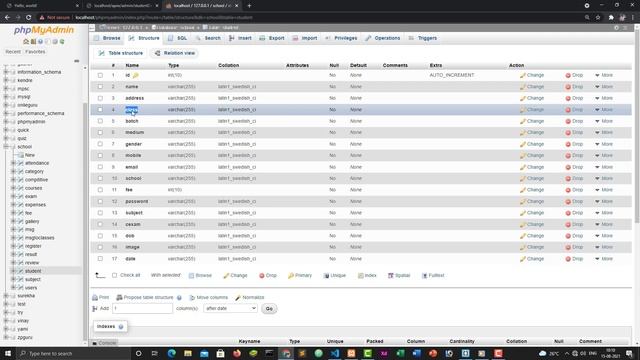Click the Print icon link
This screenshot has width=640, height=360.
(101, 298)
